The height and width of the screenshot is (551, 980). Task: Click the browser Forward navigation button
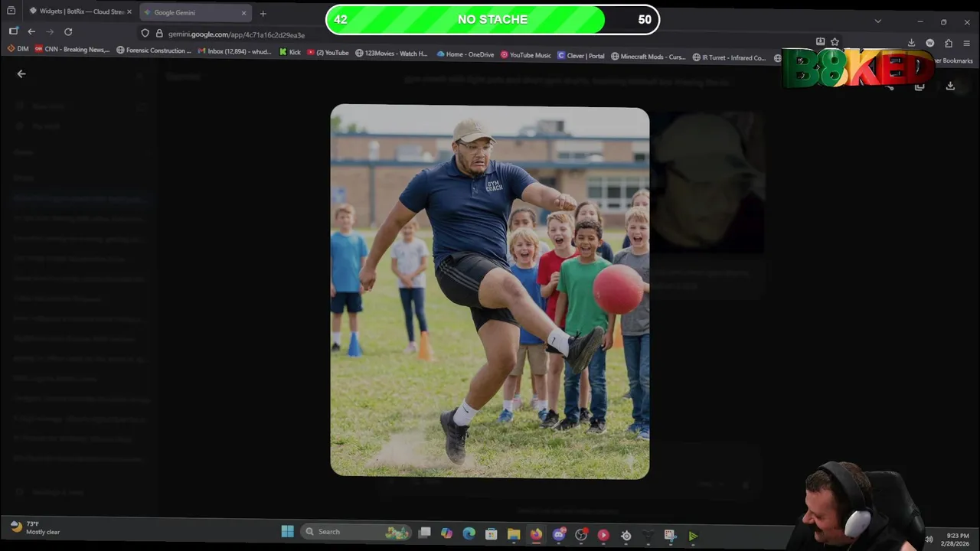point(50,31)
